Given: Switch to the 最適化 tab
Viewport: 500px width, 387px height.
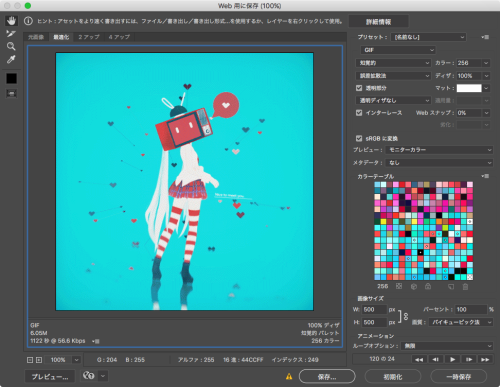Looking at the screenshot, I should pyautogui.click(x=61, y=37).
